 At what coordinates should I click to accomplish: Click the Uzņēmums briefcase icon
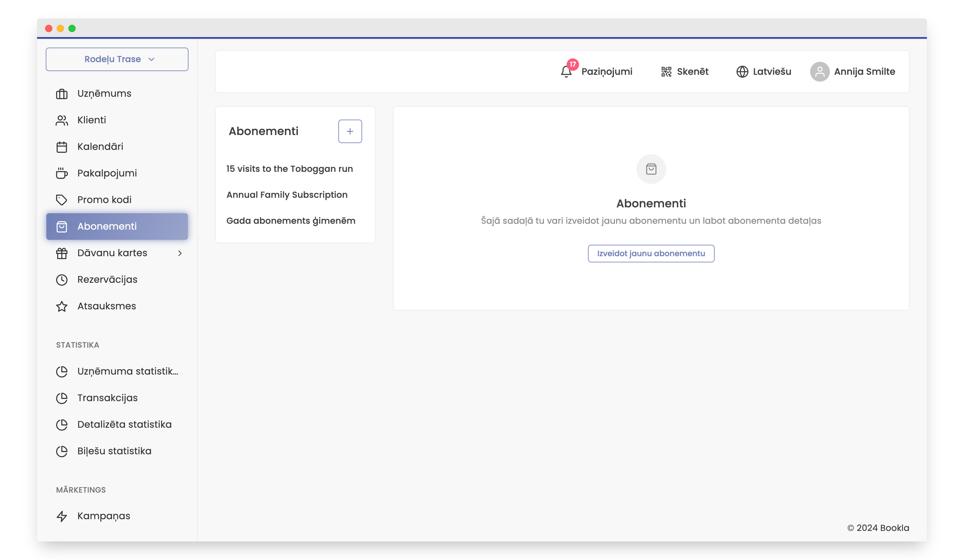point(61,94)
